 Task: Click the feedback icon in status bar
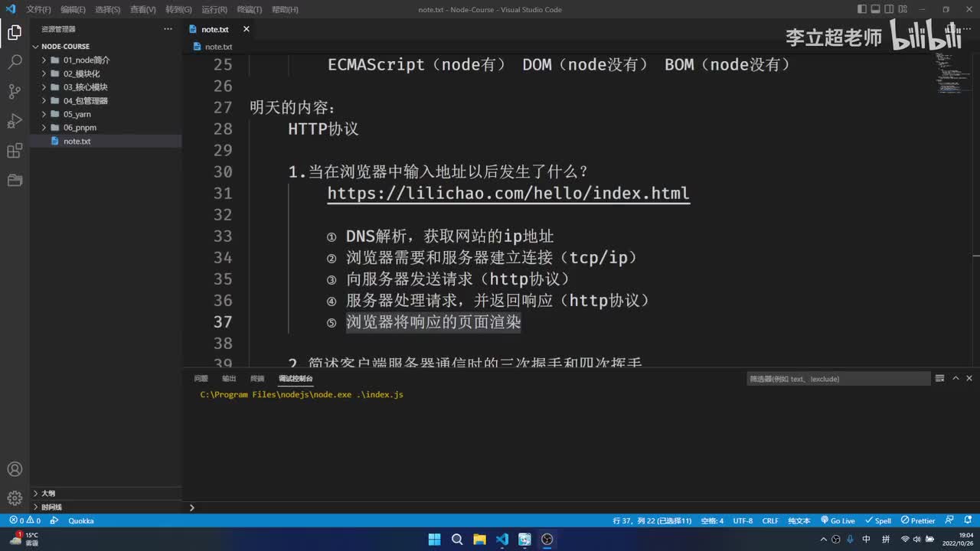pos(949,520)
